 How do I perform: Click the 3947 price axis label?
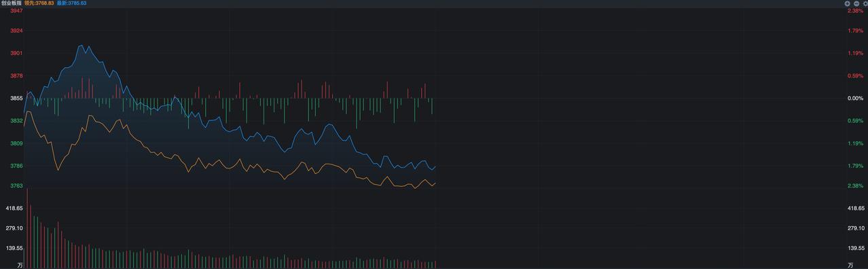click(16, 11)
